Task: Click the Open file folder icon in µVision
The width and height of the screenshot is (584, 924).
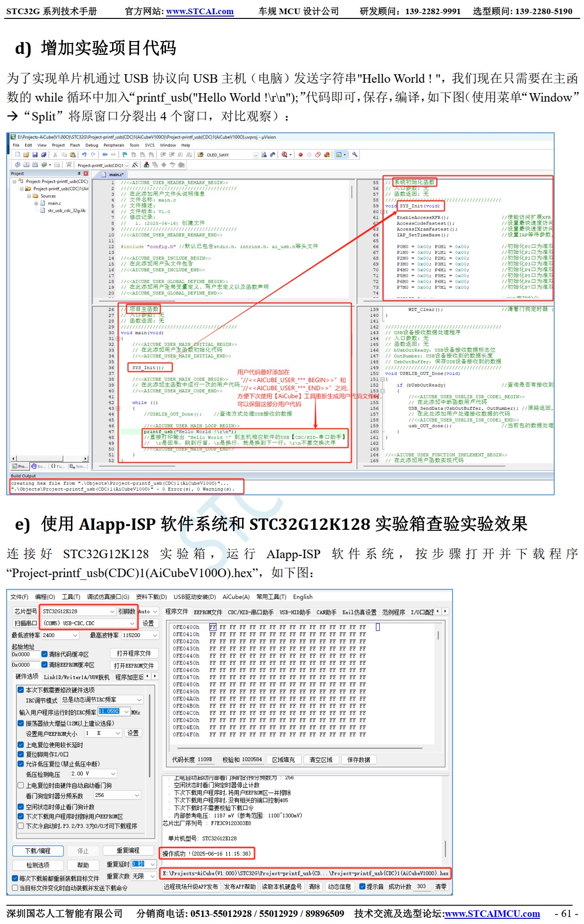Action: (26, 155)
